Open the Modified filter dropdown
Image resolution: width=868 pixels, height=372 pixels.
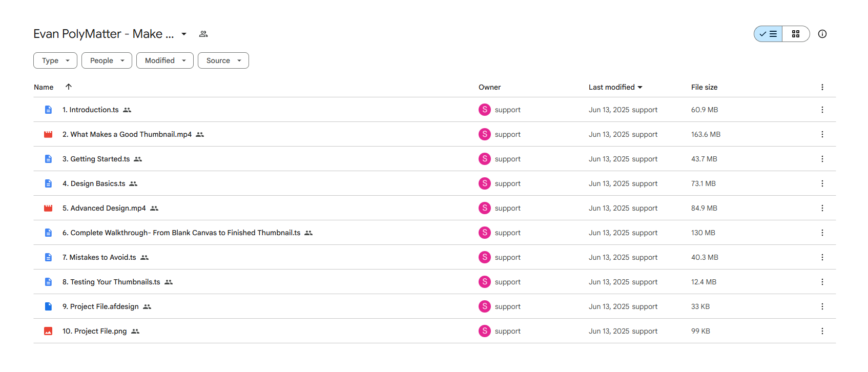pos(165,60)
